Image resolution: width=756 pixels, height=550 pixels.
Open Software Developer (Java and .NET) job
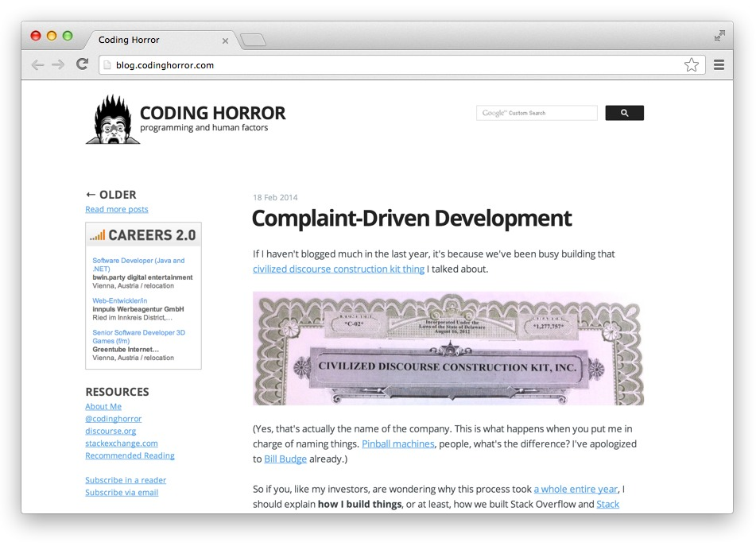(x=138, y=264)
